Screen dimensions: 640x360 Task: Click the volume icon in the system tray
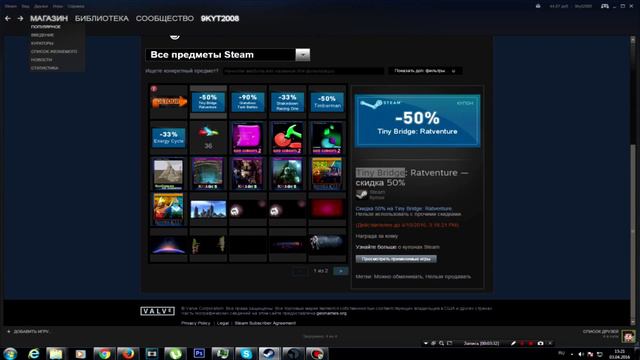tap(581, 354)
